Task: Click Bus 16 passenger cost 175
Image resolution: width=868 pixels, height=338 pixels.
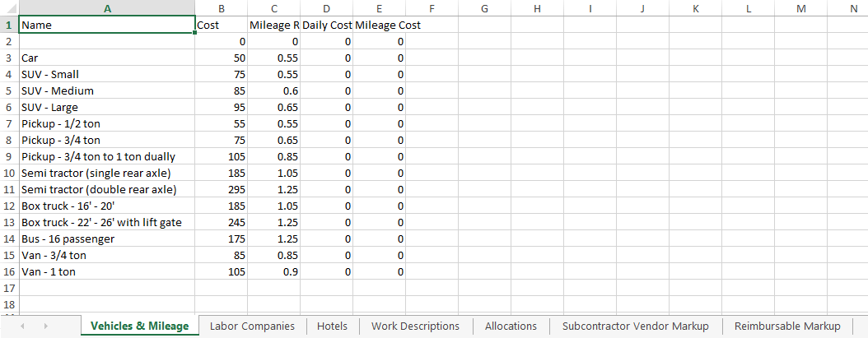Action: (x=222, y=239)
